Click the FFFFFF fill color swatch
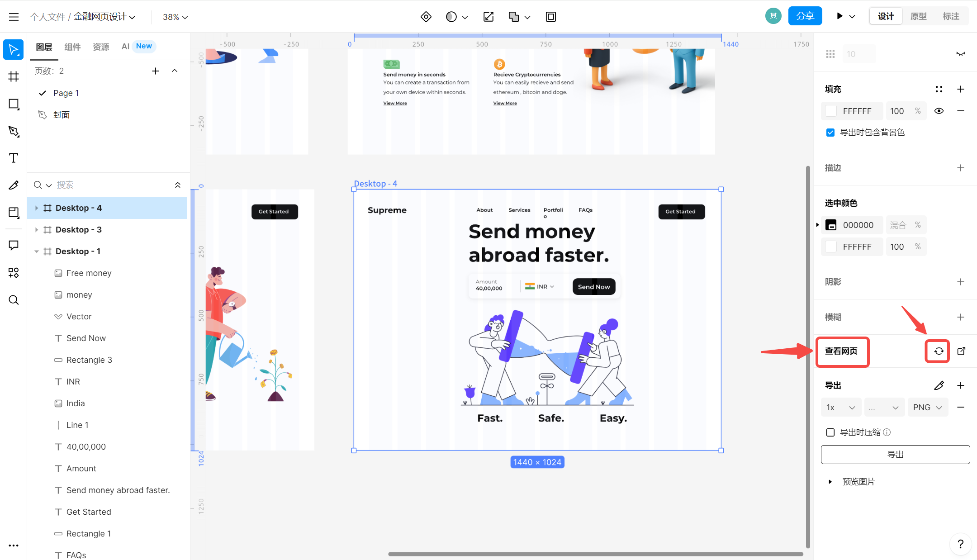 [x=831, y=111]
